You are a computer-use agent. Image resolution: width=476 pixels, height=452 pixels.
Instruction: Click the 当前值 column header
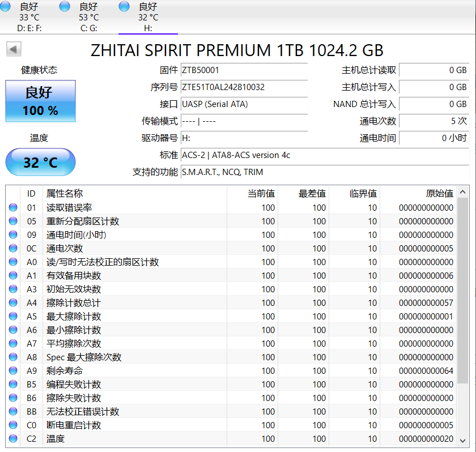tap(252, 193)
